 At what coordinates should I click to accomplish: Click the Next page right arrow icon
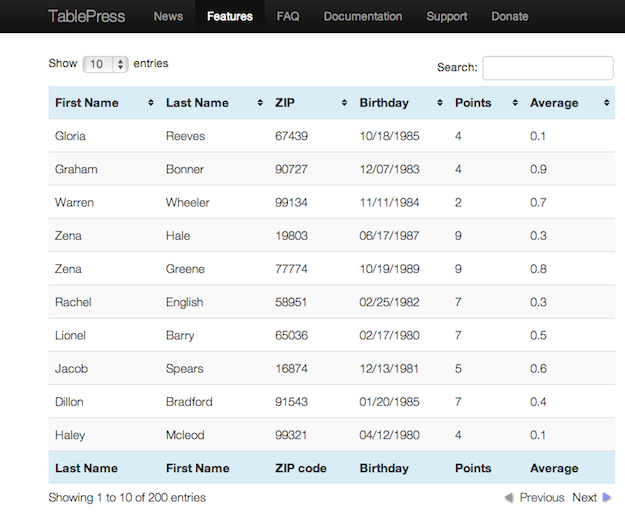[607, 497]
